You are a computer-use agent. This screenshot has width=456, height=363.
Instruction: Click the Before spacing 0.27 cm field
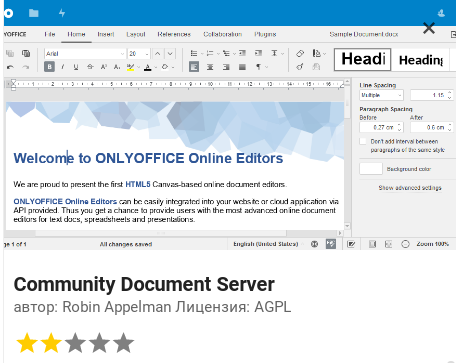coord(381,127)
